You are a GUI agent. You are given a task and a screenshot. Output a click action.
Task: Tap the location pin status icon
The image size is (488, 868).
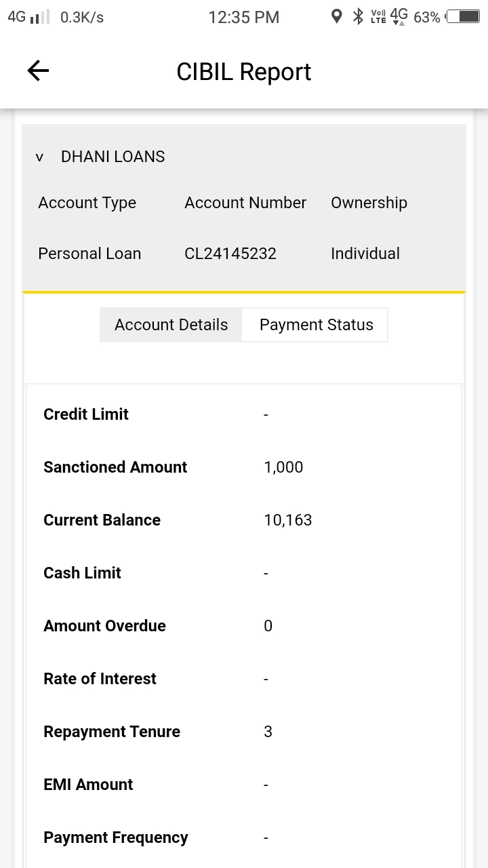pos(336,17)
